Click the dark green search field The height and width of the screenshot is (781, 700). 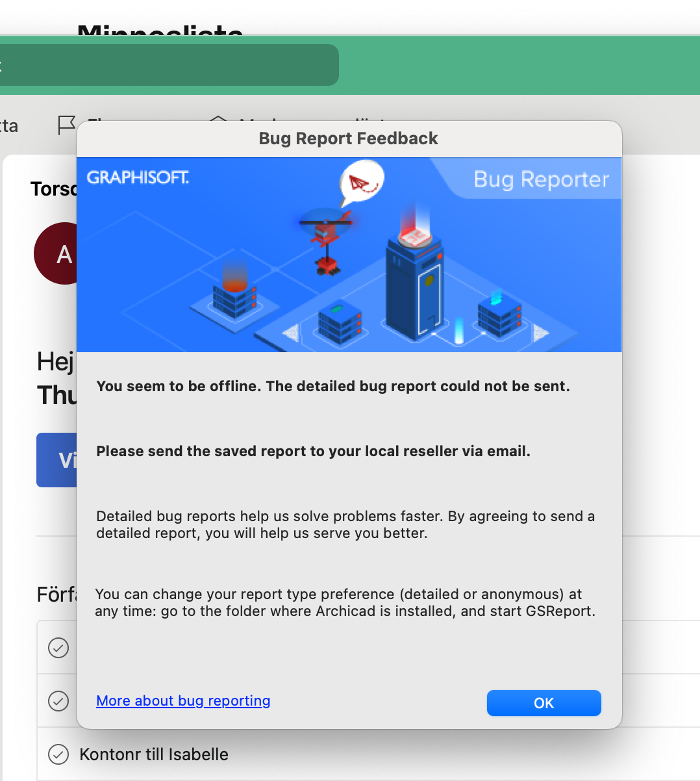point(169,65)
